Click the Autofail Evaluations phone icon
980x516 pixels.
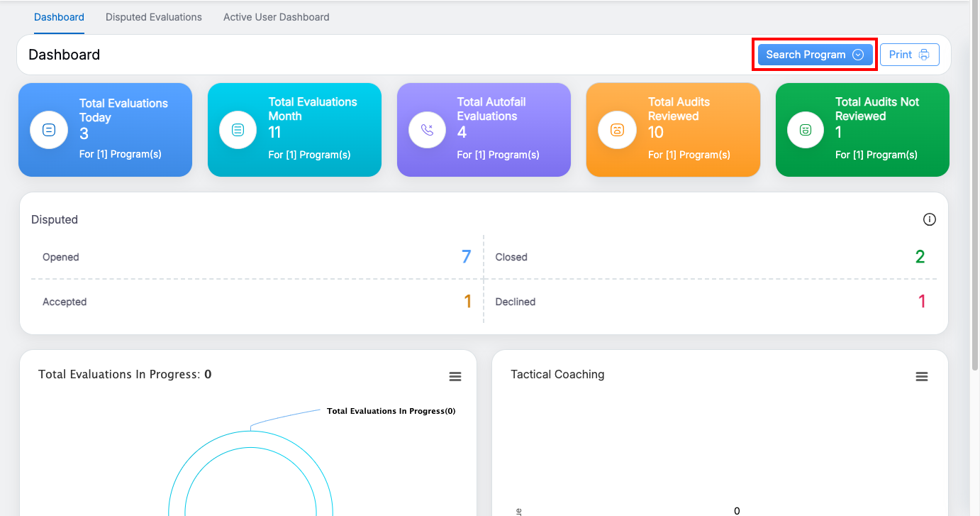click(x=428, y=130)
